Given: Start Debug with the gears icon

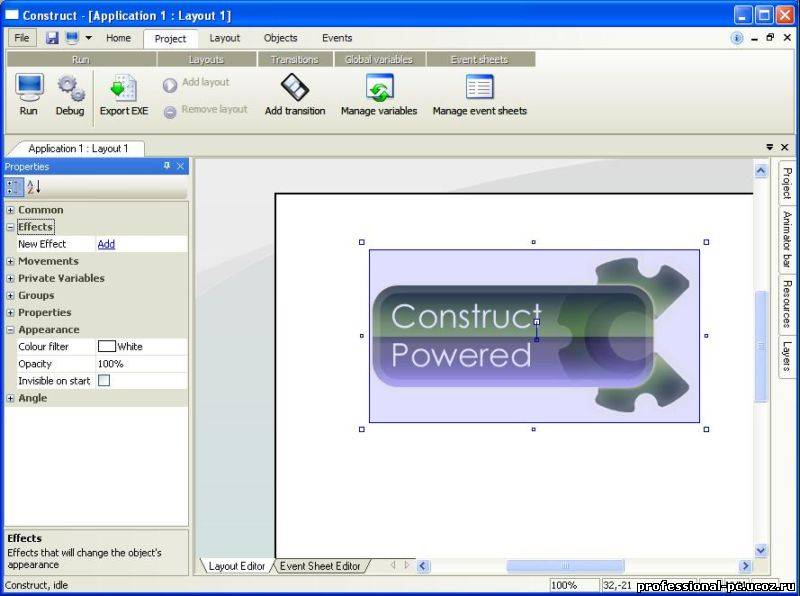Looking at the screenshot, I should click(x=70, y=87).
